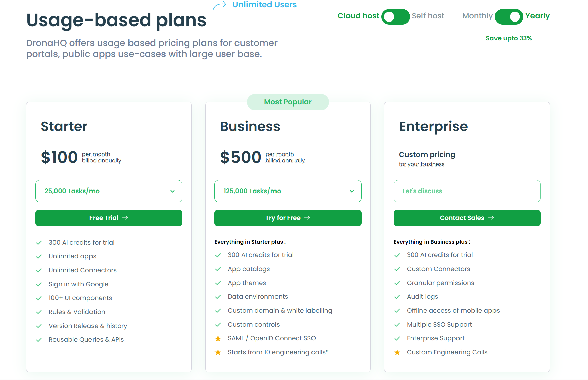Screen dimensions: 588x380
Task: Click the star beside SAML / OpenID Connect SSO
Action: (x=218, y=339)
